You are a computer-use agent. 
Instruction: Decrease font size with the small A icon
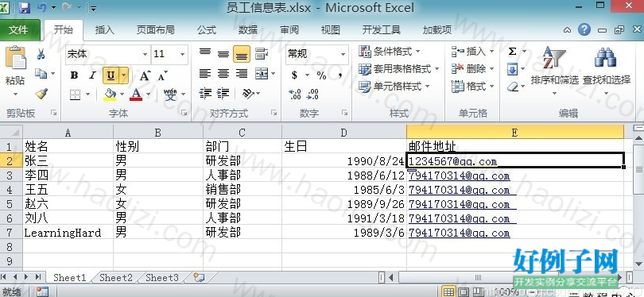point(163,76)
